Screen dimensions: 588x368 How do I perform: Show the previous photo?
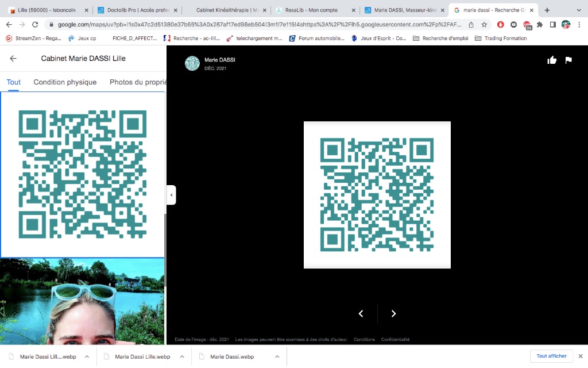[361, 313]
